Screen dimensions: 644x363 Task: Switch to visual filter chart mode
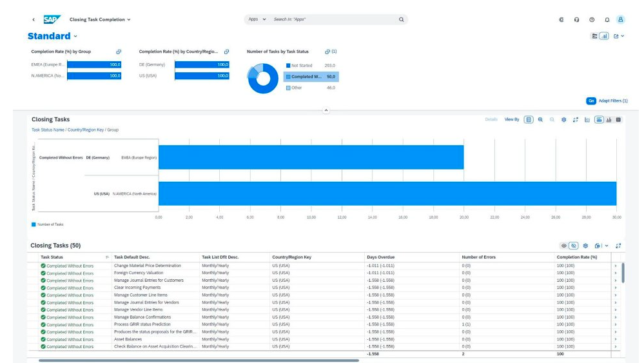pos(604,36)
